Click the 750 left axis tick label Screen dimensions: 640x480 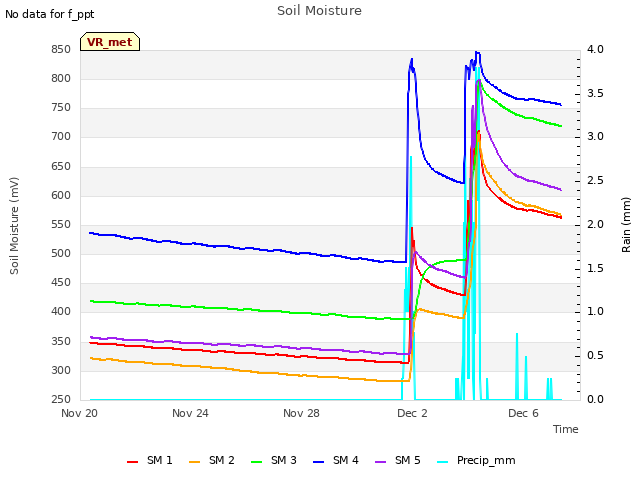(x=61, y=108)
